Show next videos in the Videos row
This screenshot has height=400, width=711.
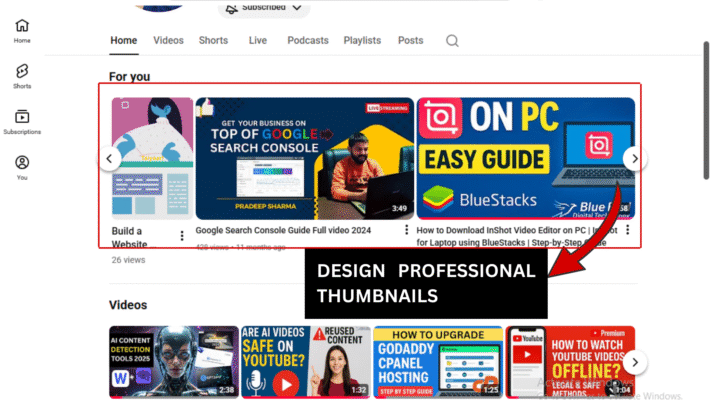click(x=634, y=362)
